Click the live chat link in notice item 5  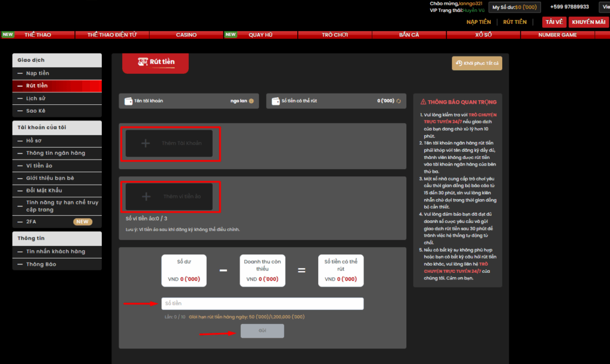tap(456, 267)
